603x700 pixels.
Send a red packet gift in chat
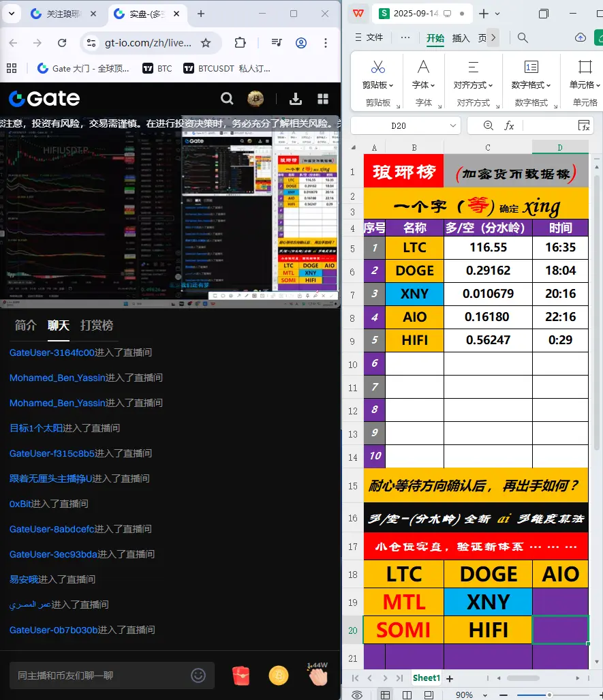(x=241, y=675)
